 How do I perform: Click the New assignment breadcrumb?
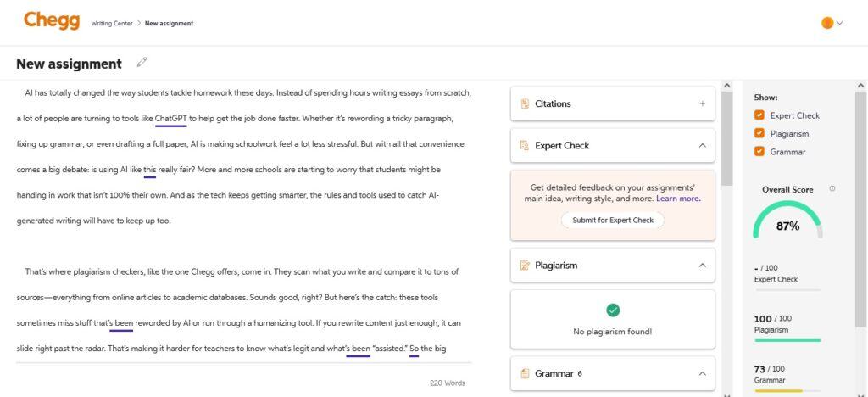(x=169, y=23)
